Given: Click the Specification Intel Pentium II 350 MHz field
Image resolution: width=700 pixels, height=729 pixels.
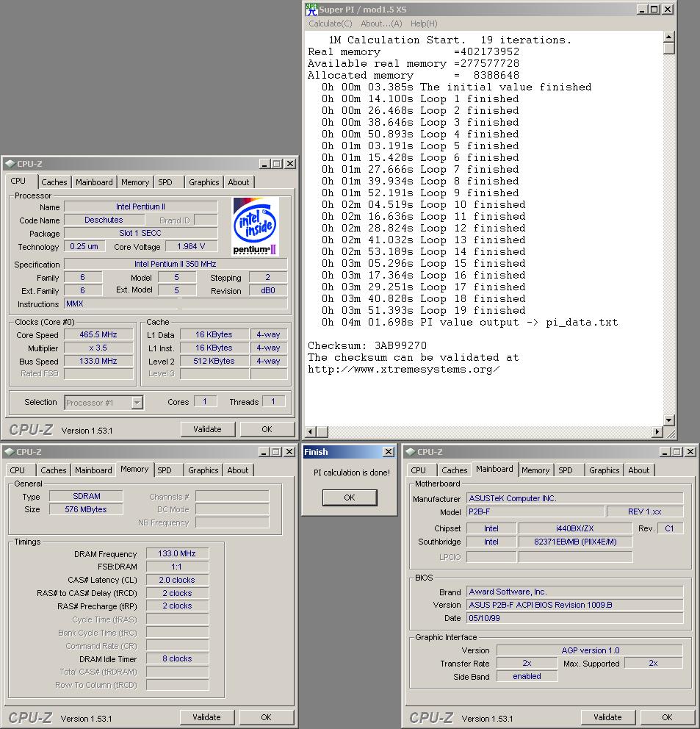Looking at the screenshot, I should pyautogui.click(x=176, y=264).
